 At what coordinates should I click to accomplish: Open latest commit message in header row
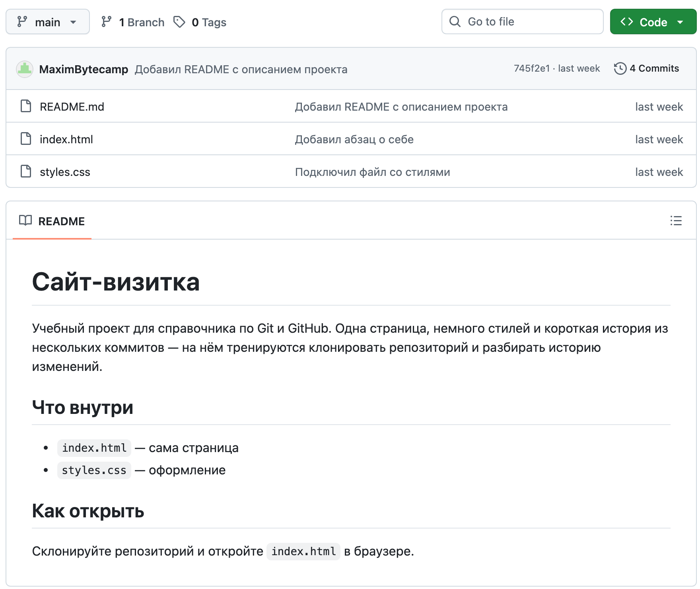pyautogui.click(x=241, y=69)
